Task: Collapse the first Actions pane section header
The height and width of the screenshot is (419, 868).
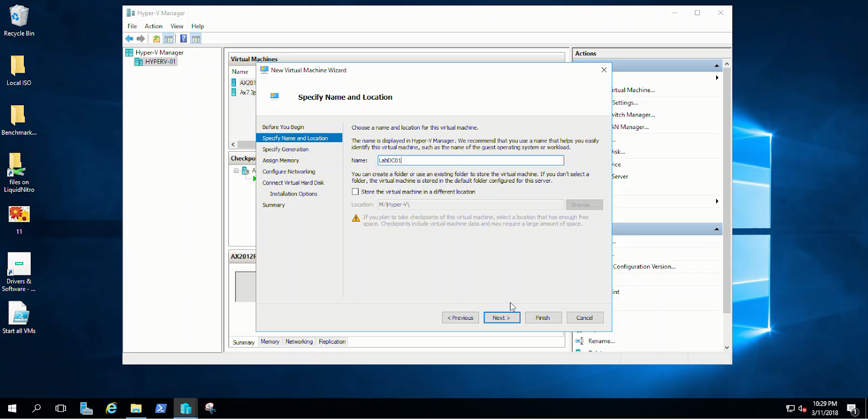Action: (717, 66)
